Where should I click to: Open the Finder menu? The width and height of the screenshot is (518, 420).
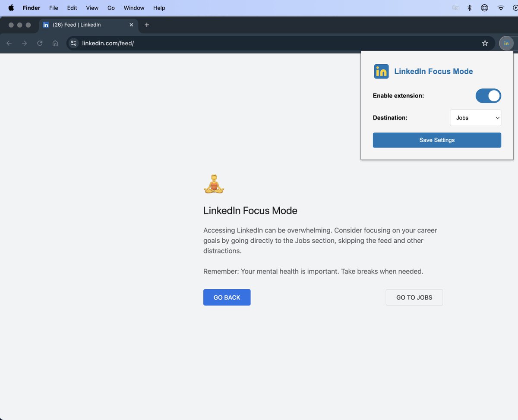(32, 8)
